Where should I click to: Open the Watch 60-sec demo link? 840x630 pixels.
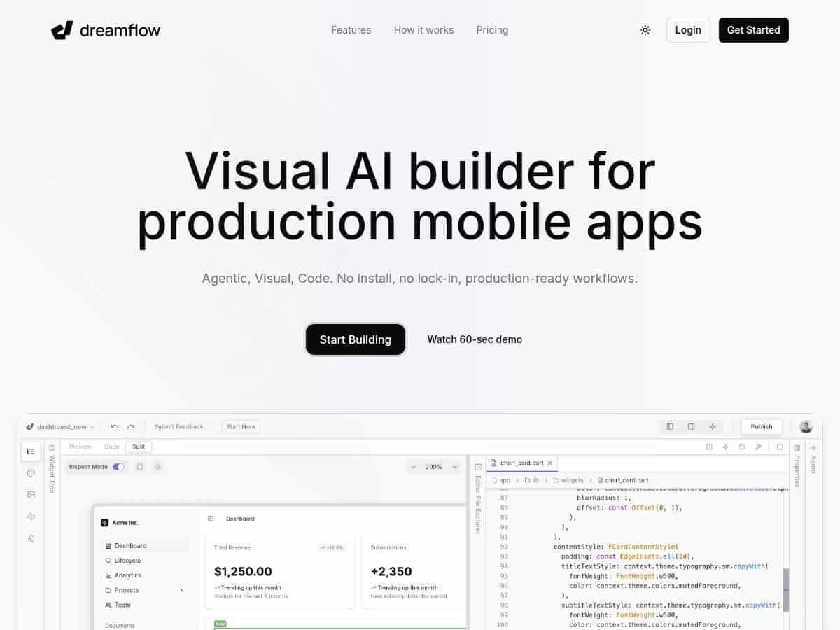click(475, 339)
